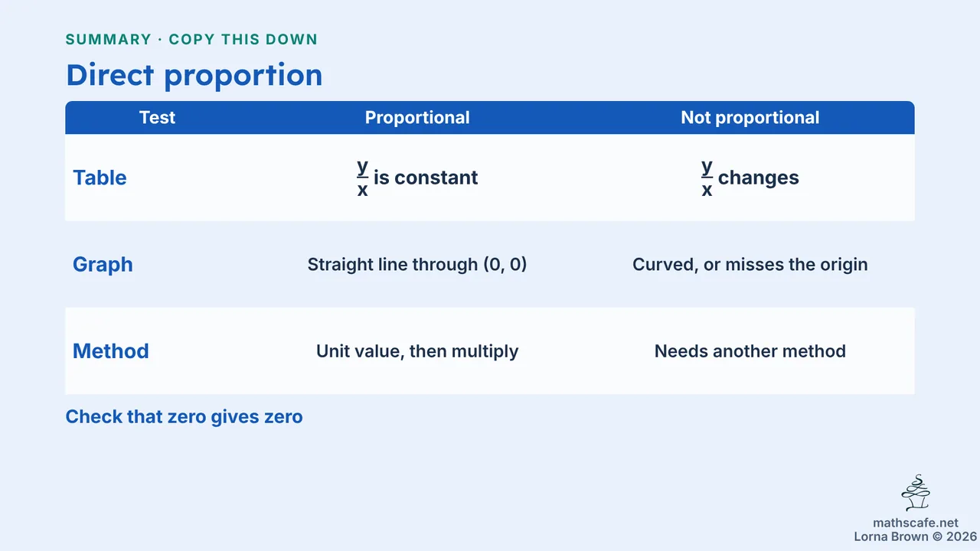980x551 pixels.
Task: Click the Unit value, then multiply cell
Action: 417,351
